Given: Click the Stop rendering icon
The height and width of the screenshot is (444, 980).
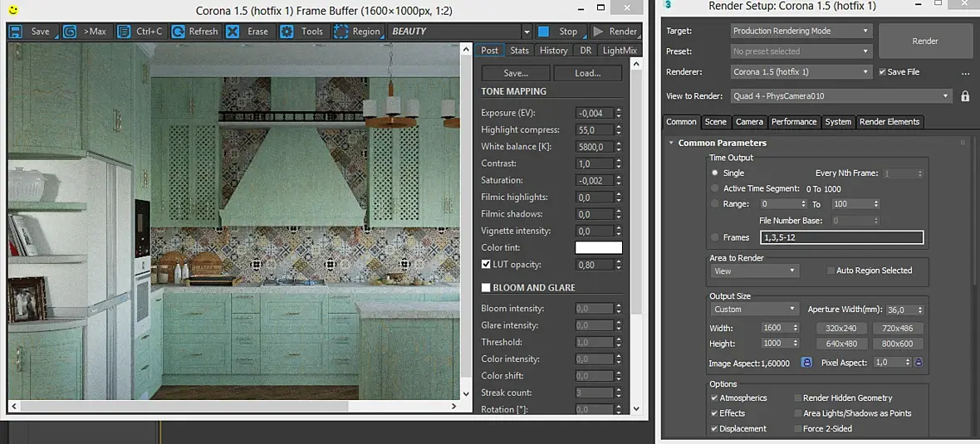Looking at the screenshot, I should [x=543, y=32].
